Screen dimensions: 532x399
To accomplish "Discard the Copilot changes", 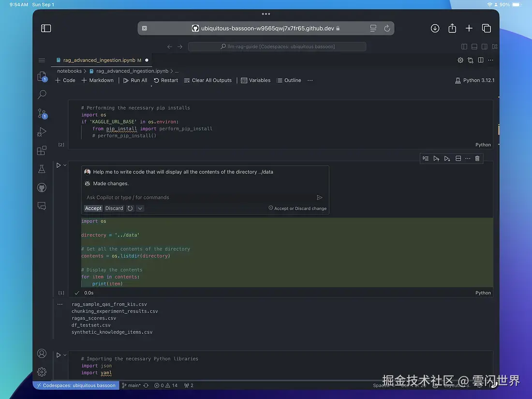I will click(114, 208).
